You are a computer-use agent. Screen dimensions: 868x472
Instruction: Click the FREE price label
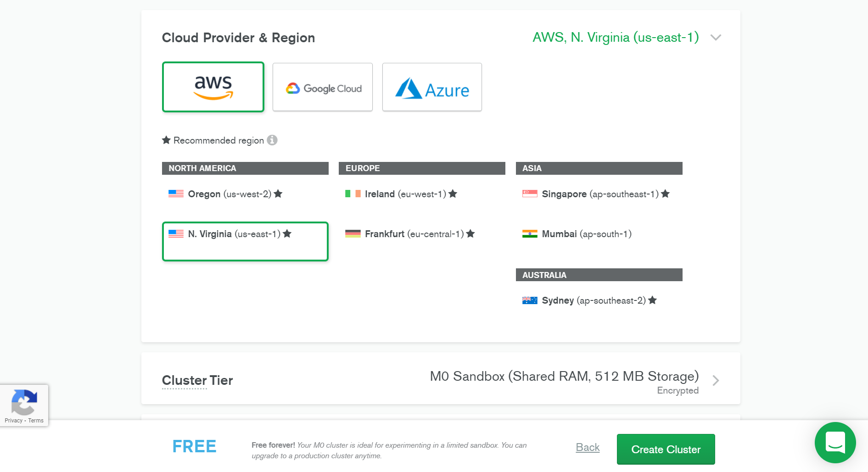coord(194,446)
